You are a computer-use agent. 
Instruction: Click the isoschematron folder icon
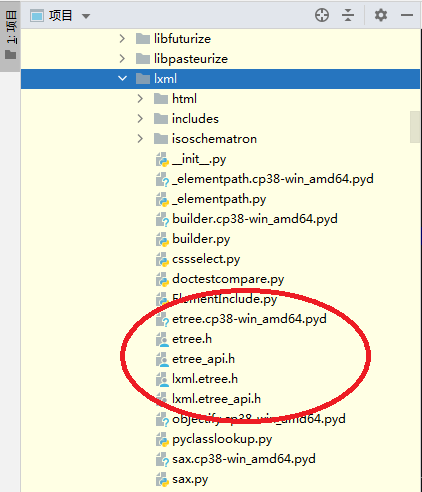click(161, 139)
